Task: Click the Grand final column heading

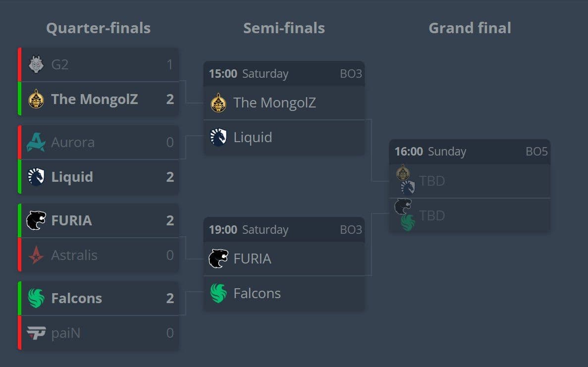Action: [x=470, y=28]
